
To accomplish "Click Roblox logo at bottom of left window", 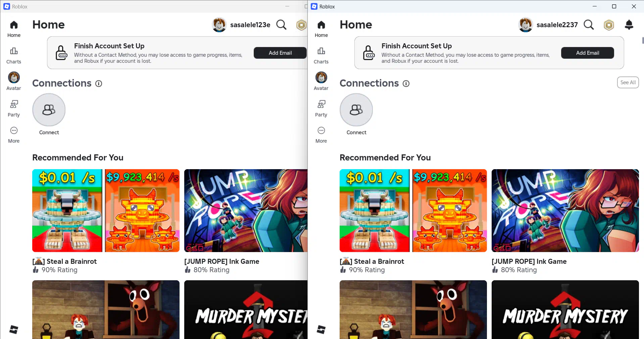I will coord(14,329).
